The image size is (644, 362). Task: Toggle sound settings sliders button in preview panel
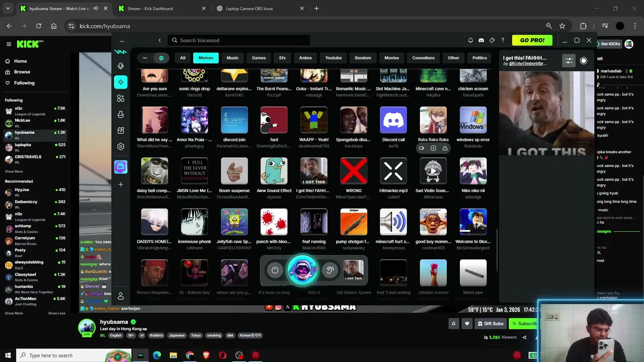pyautogui.click(x=569, y=61)
